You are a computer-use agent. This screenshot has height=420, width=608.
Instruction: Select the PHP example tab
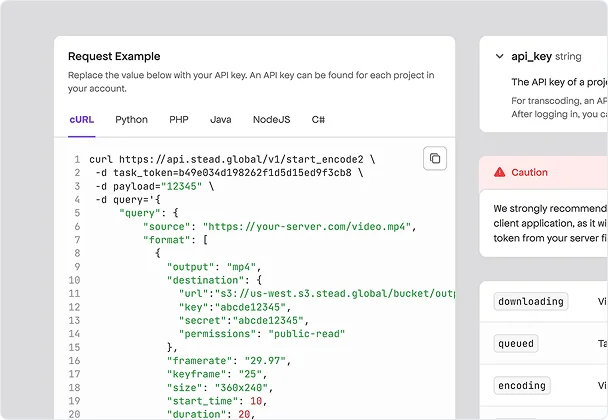point(179,120)
